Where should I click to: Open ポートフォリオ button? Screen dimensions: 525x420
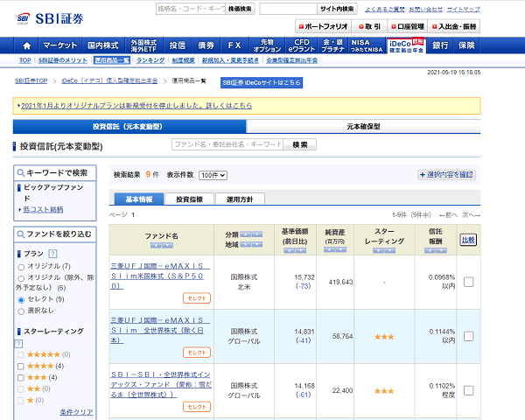pyautogui.click(x=323, y=26)
